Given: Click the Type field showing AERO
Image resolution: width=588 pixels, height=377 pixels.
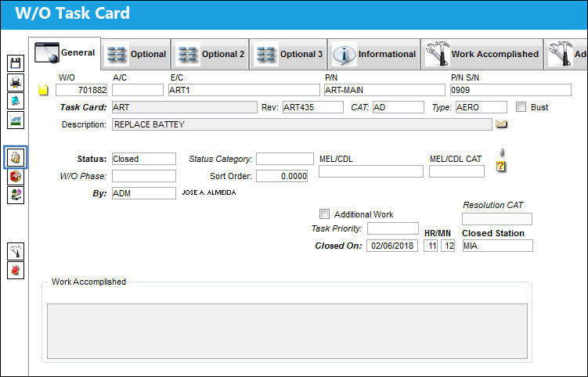Looking at the screenshot, I should [481, 107].
